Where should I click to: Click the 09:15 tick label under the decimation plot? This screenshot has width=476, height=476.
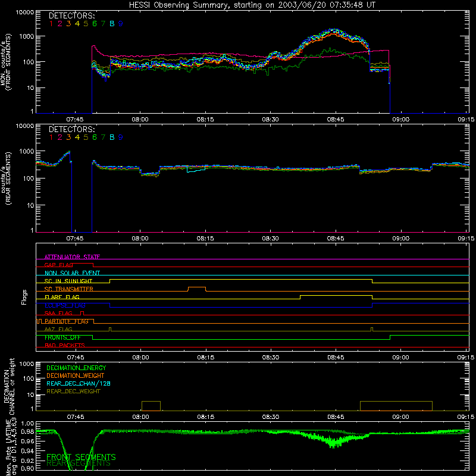pos(466,417)
